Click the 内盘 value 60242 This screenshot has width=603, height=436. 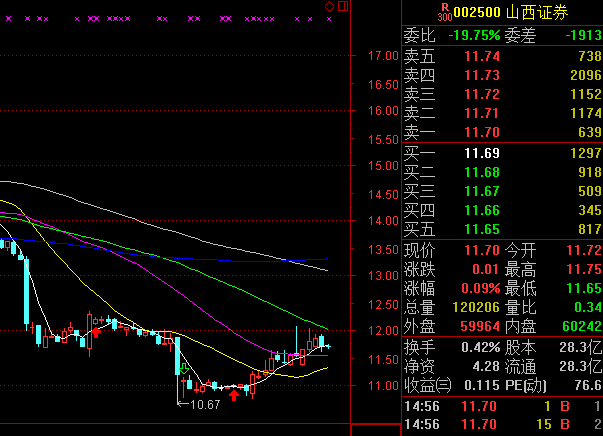(x=582, y=327)
